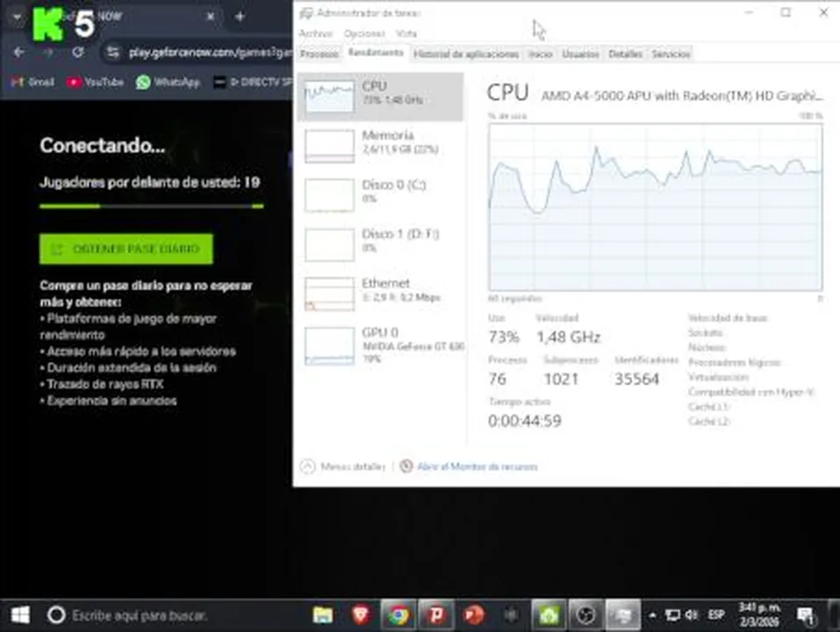
Task: Go back in the browser
Action: tap(18, 52)
